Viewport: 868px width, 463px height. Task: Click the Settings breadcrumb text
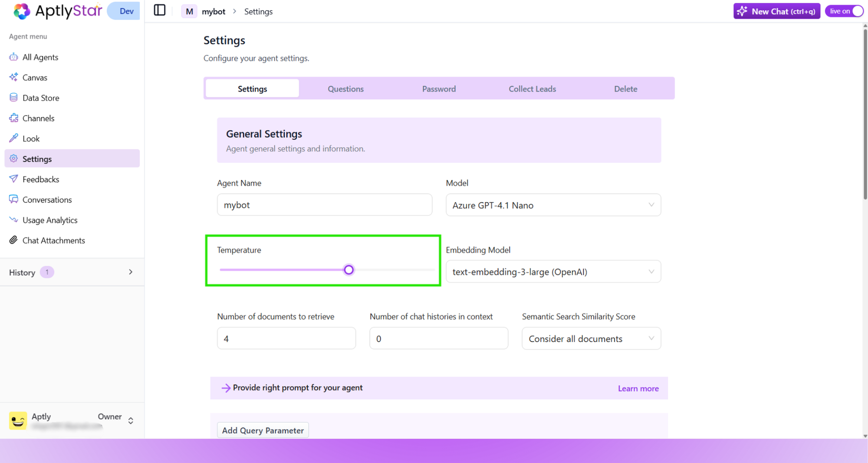click(258, 12)
